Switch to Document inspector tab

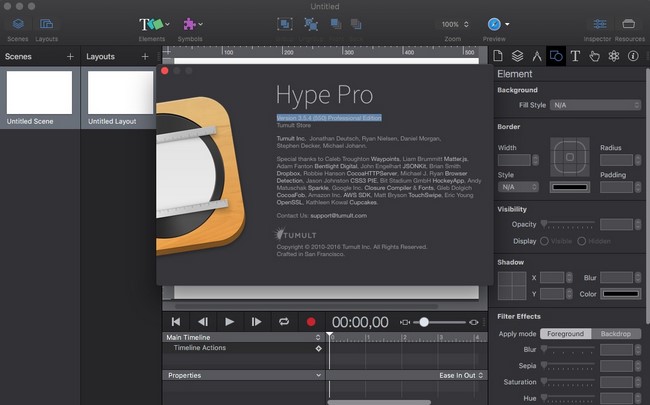(x=498, y=56)
